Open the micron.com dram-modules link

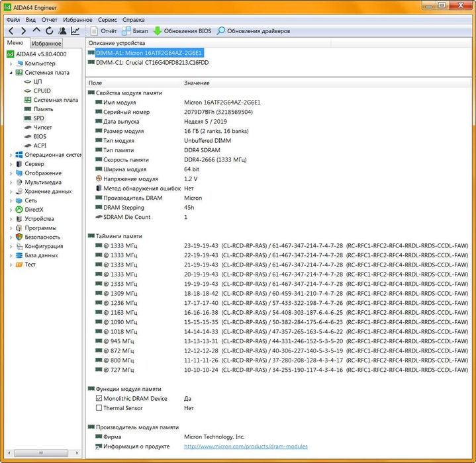click(x=246, y=446)
